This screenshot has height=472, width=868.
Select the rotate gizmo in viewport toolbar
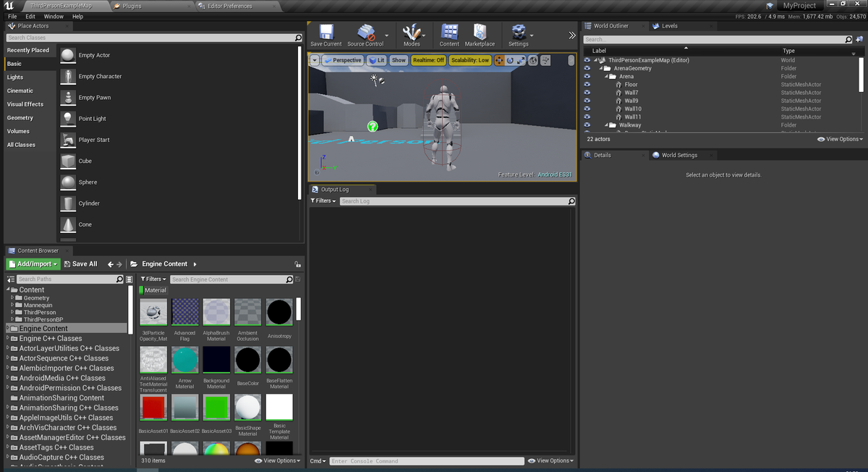[x=510, y=60]
